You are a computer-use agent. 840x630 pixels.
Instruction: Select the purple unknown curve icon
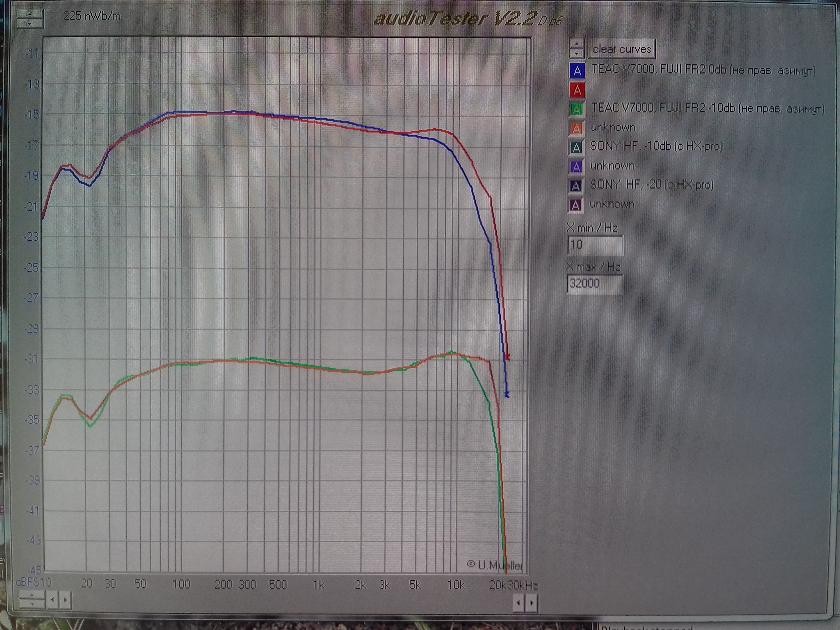coord(576,167)
